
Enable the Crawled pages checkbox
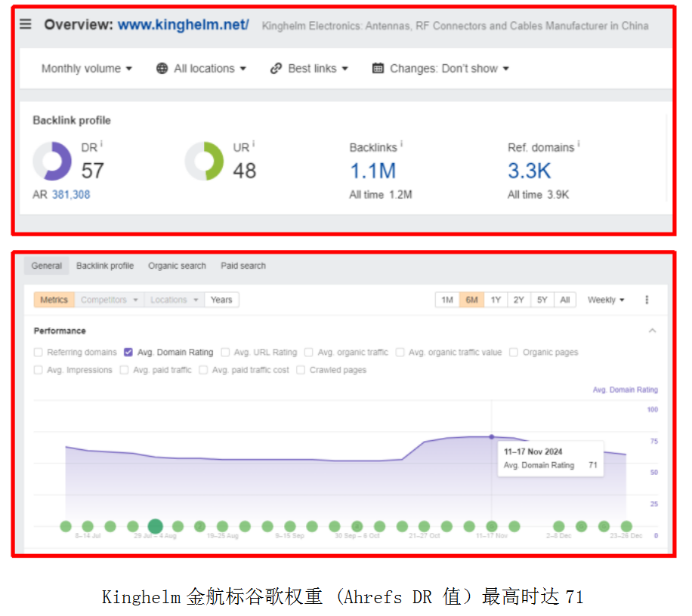[x=301, y=370]
